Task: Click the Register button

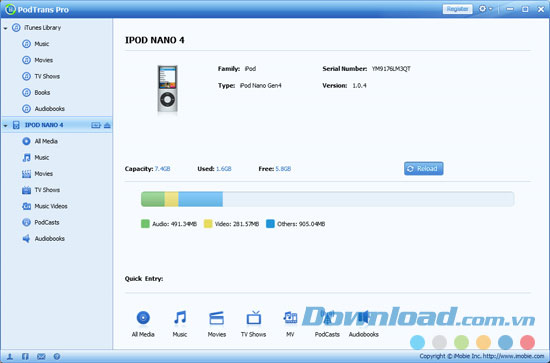Action: point(457,9)
